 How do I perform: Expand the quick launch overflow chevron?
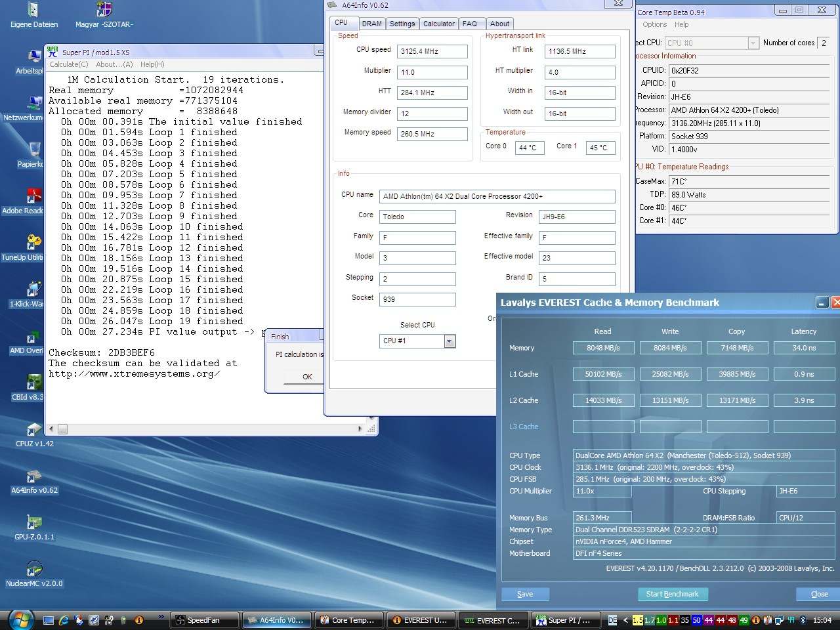coord(161,617)
